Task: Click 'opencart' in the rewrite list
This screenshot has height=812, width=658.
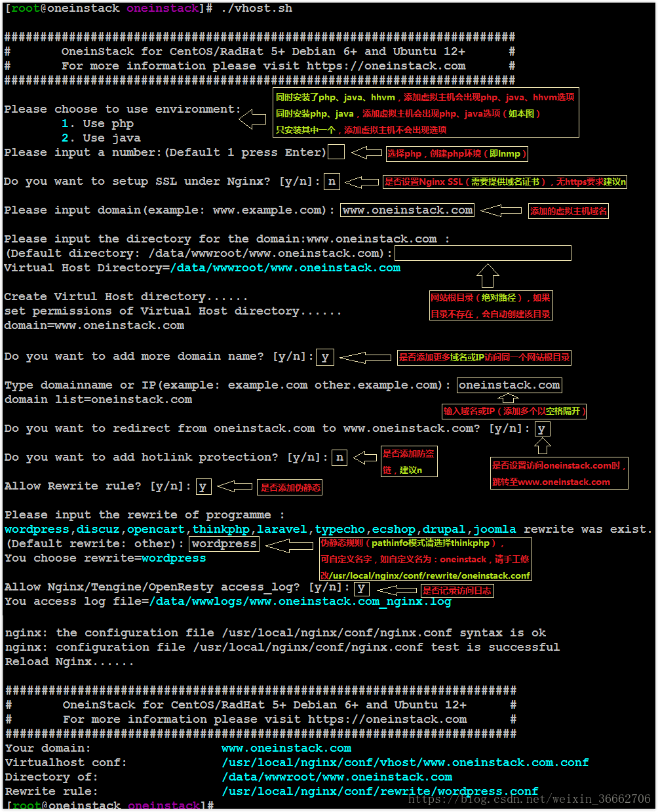Action: (x=156, y=530)
